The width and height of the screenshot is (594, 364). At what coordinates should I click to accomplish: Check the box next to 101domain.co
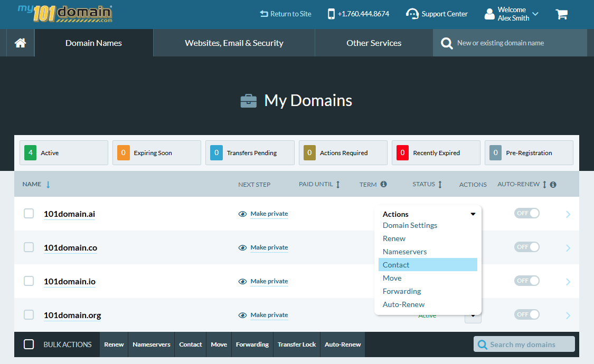pos(29,247)
